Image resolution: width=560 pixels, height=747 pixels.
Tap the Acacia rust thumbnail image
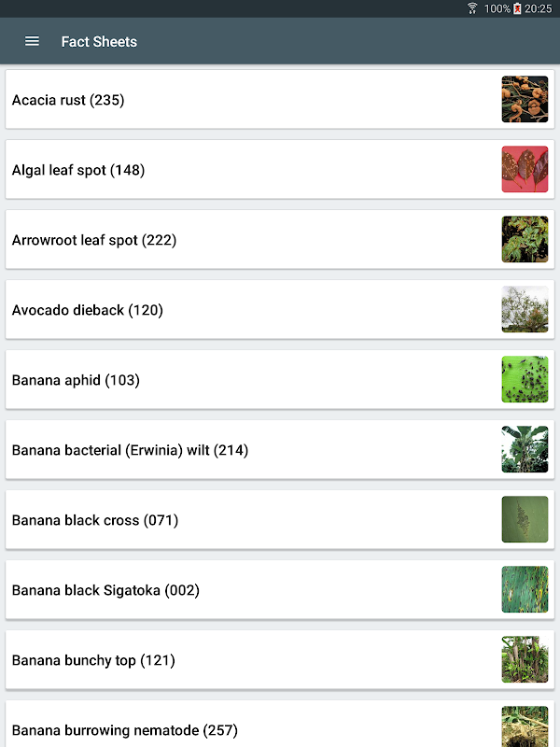coord(525,99)
